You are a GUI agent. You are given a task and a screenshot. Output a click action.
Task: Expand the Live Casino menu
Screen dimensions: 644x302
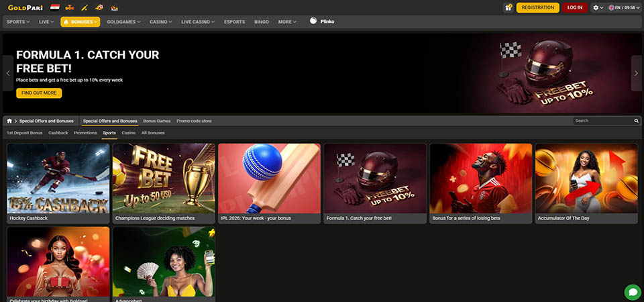[197, 21]
